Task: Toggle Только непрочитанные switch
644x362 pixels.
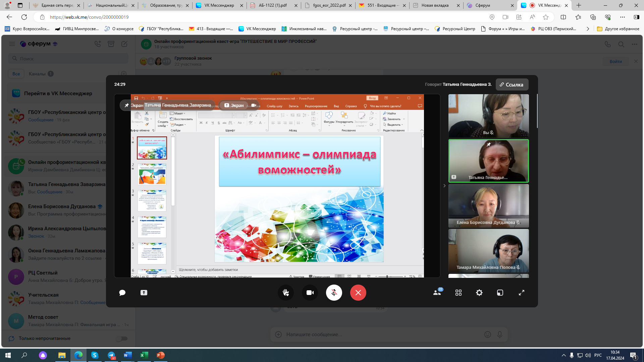Action: point(122,339)
